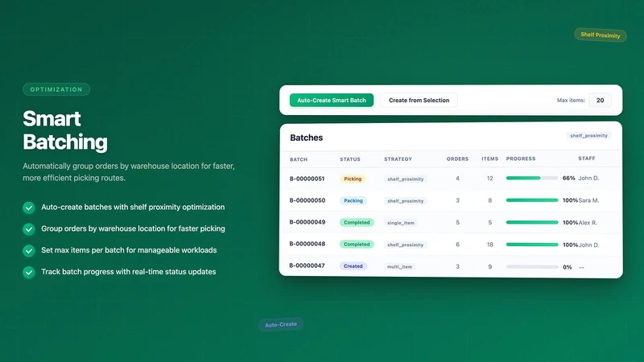Click orders count 6 for B-00000048

pos(457,245)
